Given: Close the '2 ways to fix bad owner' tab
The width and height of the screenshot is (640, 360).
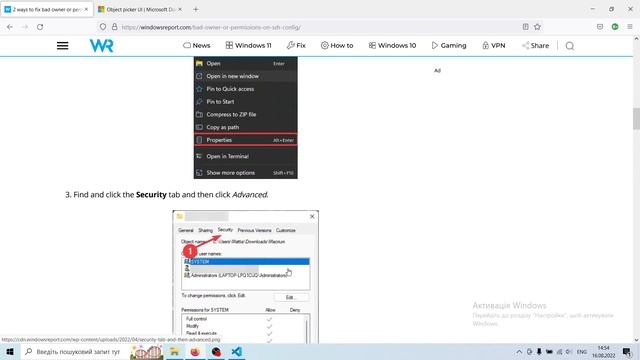Looking at the screenshot, I should point(86,9).
